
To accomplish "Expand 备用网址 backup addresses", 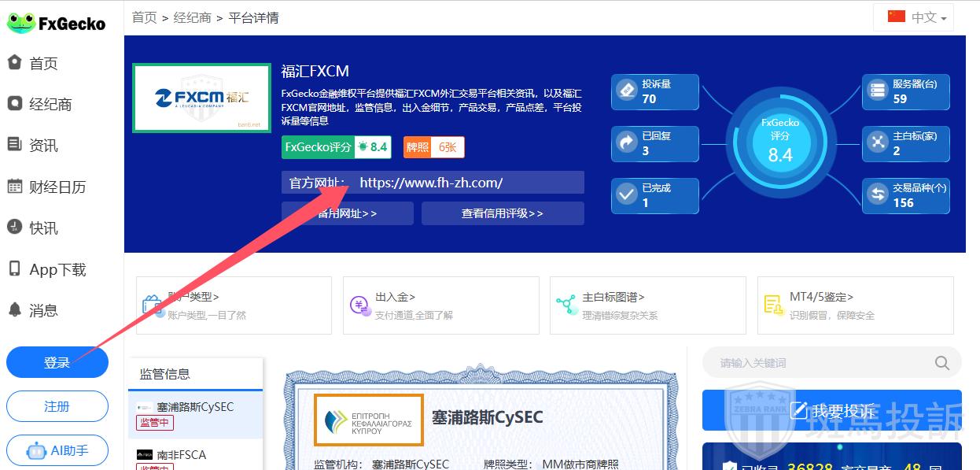I will click(347, 213).
